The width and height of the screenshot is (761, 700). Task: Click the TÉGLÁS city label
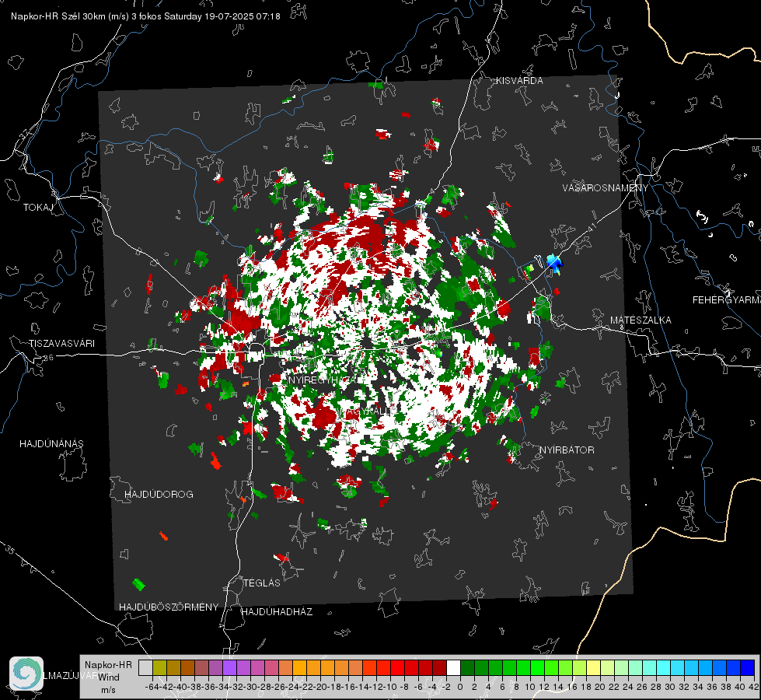(x=262, y=583)
